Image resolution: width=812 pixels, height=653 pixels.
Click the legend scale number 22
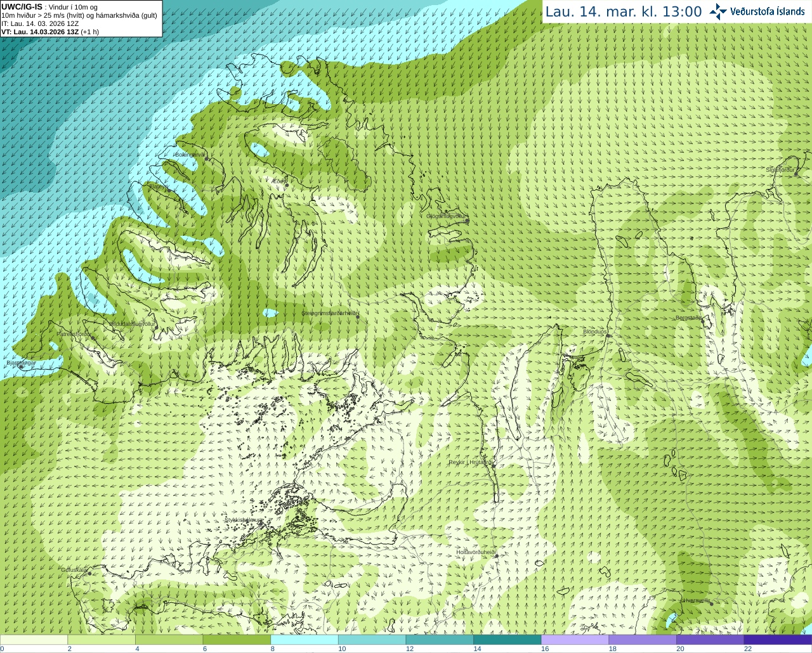pyautogui.click(x=748, y=649)
